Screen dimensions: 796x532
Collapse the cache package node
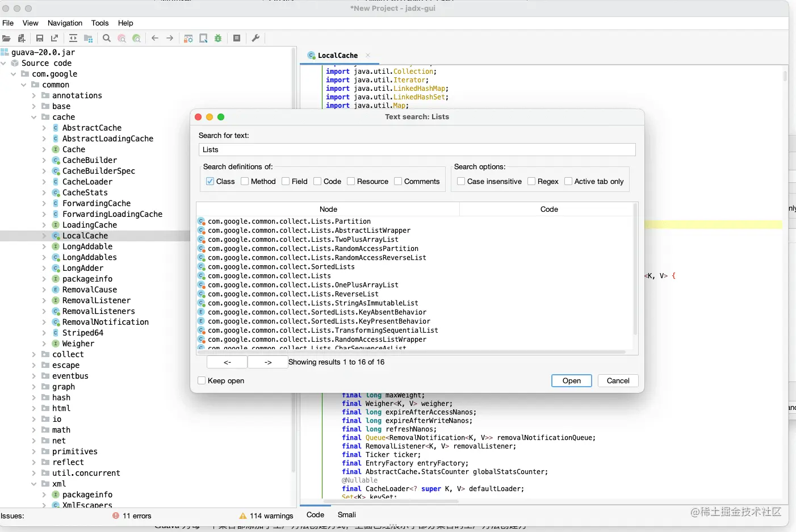[34, 117]
